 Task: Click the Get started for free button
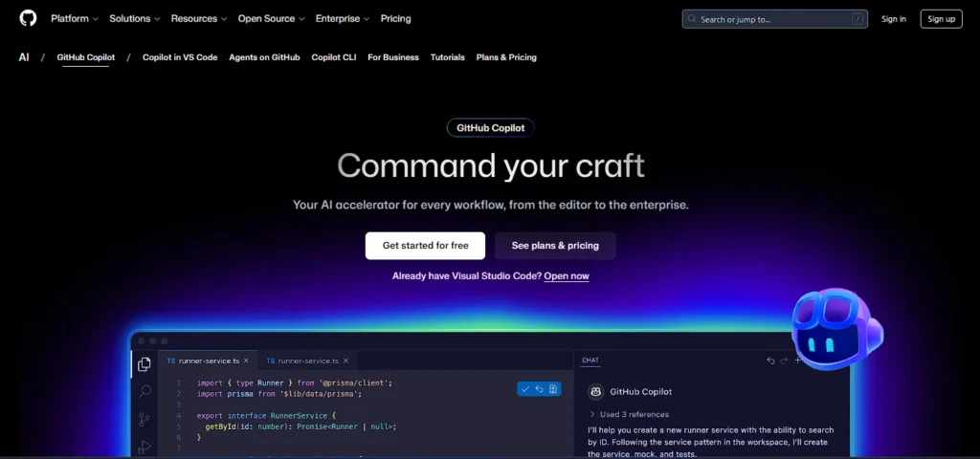pyautogui.click(x=425, y=246)
